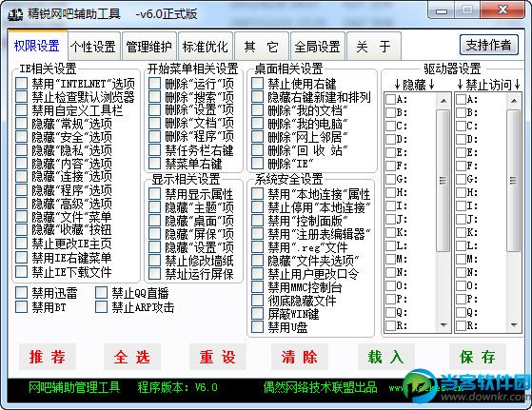Enable 禁任务栏右键

pyautogui.click(x=155, y=150)
